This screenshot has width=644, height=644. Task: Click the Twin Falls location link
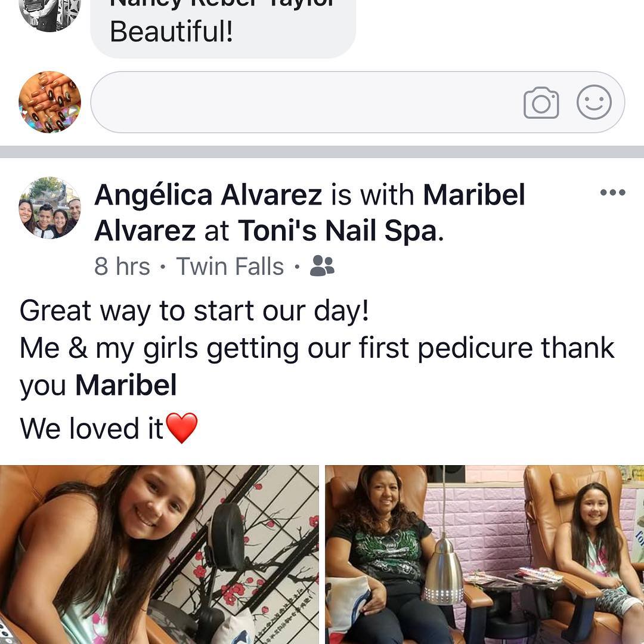[x=230, y=266]
